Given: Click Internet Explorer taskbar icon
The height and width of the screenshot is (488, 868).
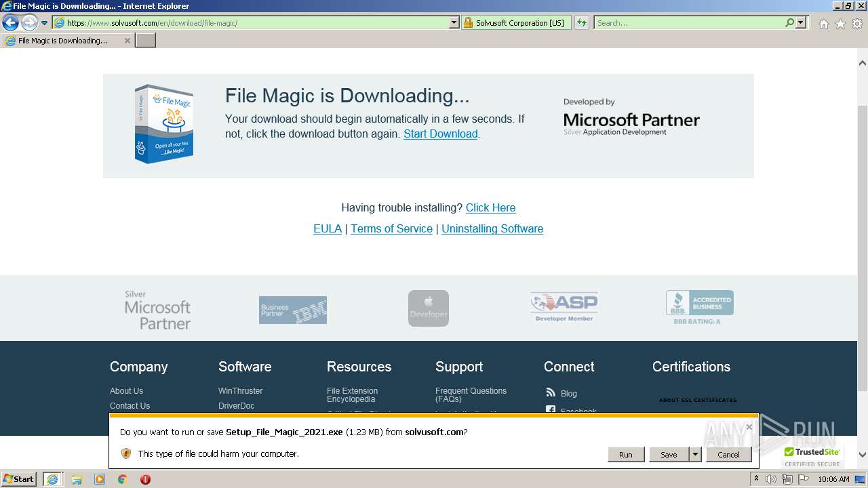Looking at the screenshot, I should tap(52, 479).
